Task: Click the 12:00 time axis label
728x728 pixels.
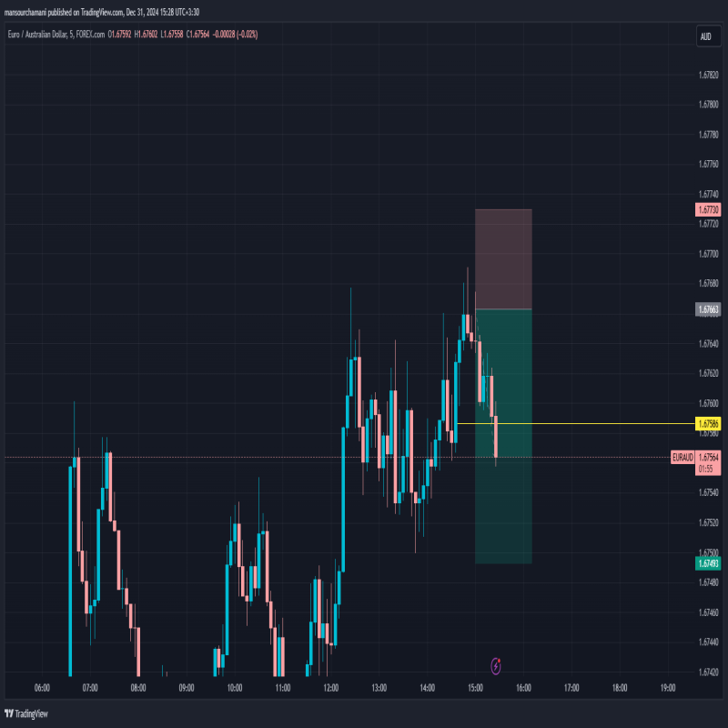Action: pos(330,688)
